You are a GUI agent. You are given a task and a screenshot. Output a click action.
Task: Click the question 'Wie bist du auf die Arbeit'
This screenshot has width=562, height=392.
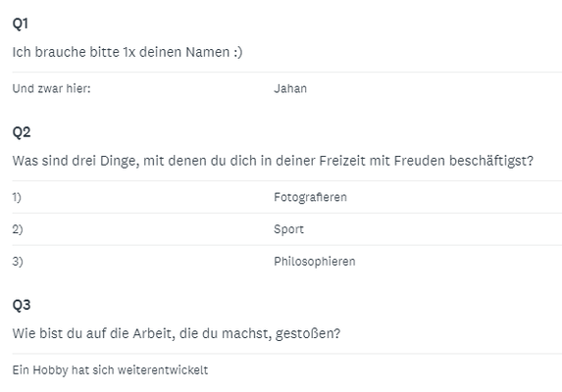pos(177,333)
